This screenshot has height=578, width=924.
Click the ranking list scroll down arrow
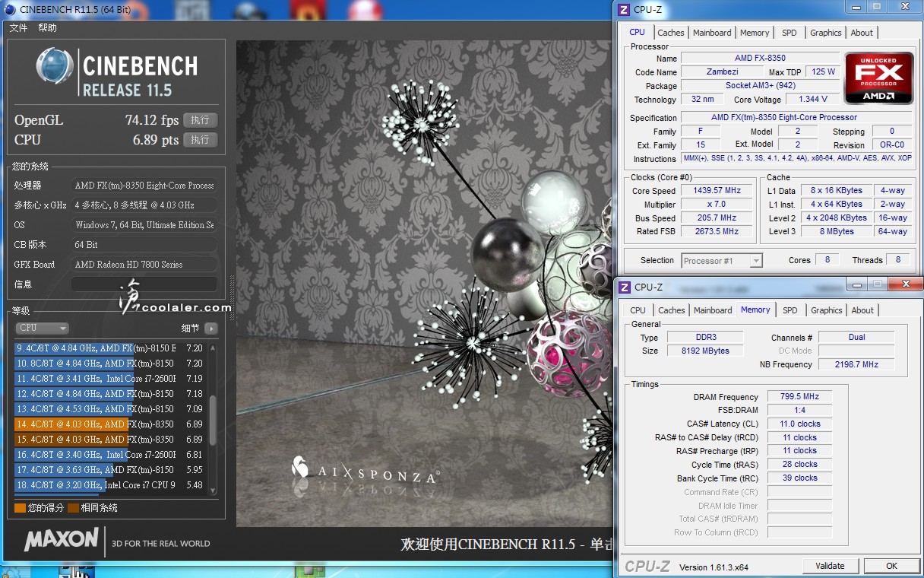[x=213, y=491]
